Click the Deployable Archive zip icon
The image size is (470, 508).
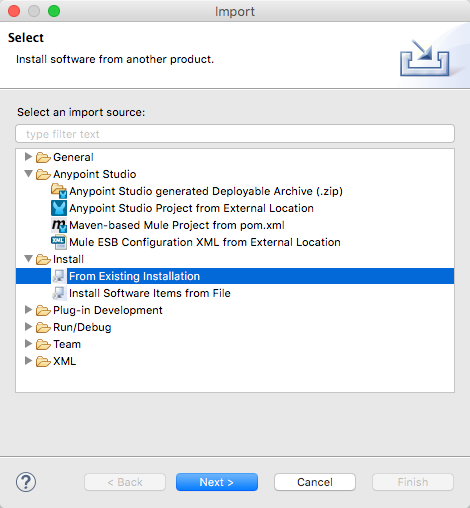tap(59, 191)
